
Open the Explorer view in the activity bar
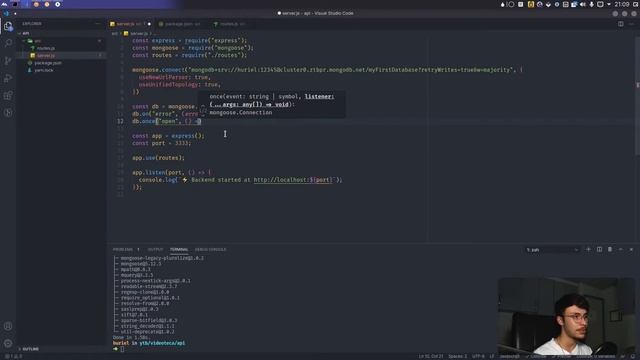[x=8, y=26]
